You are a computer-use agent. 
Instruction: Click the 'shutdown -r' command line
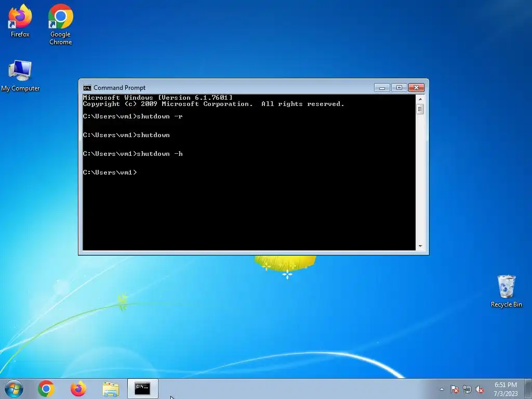coord(132,116)
